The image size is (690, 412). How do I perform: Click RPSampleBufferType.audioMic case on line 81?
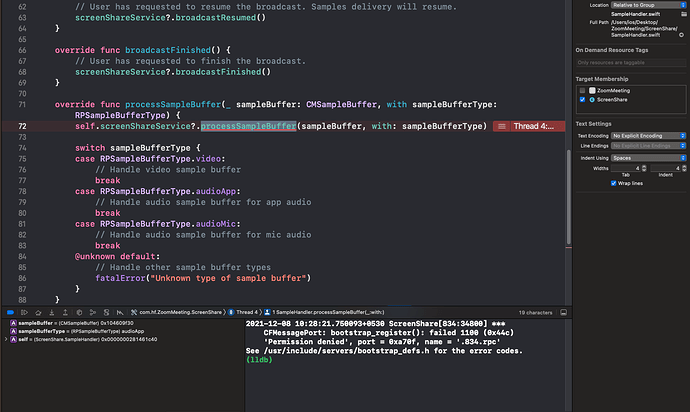(x=170, y=224)
